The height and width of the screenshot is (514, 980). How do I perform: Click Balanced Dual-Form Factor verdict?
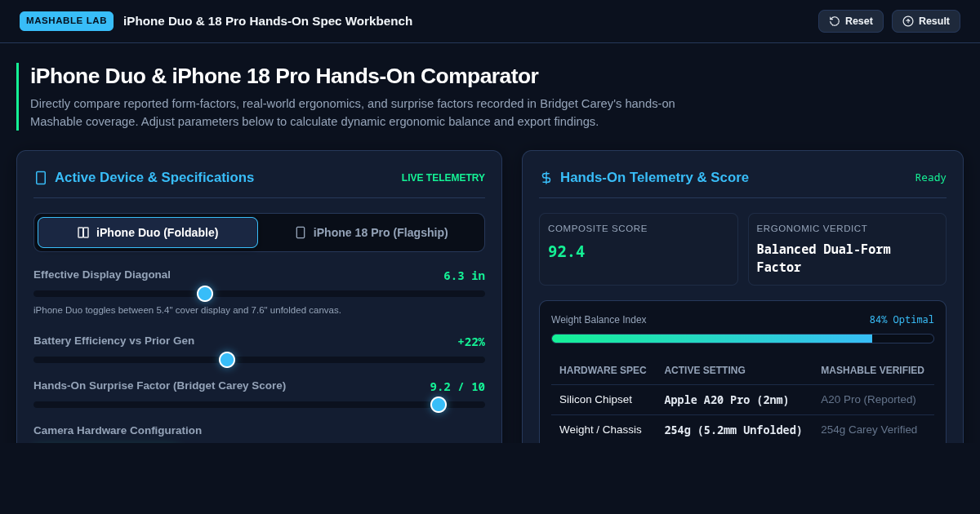point(823,259)
